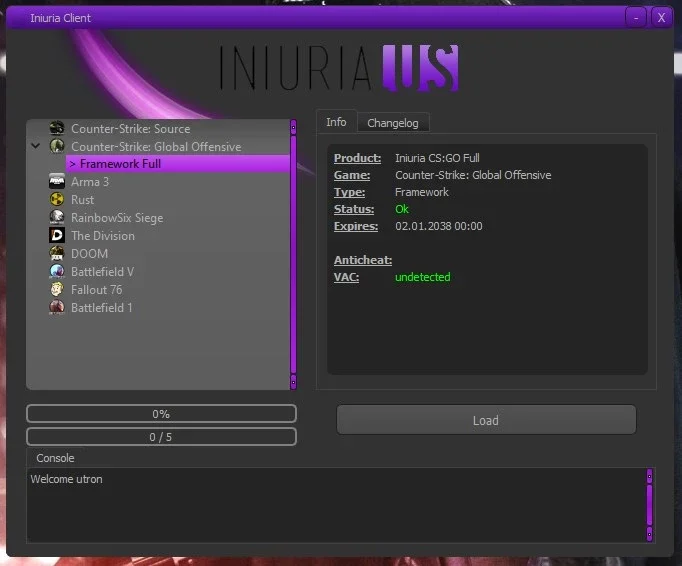Click the Counter-Strike: Global Offensive game icon
682x566 pixels.
57,146
